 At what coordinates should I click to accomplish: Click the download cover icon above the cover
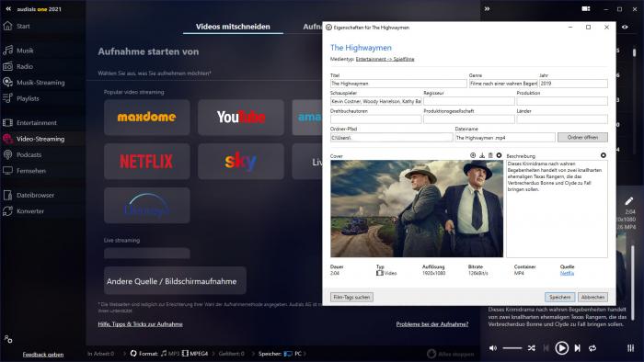[482, 155]
